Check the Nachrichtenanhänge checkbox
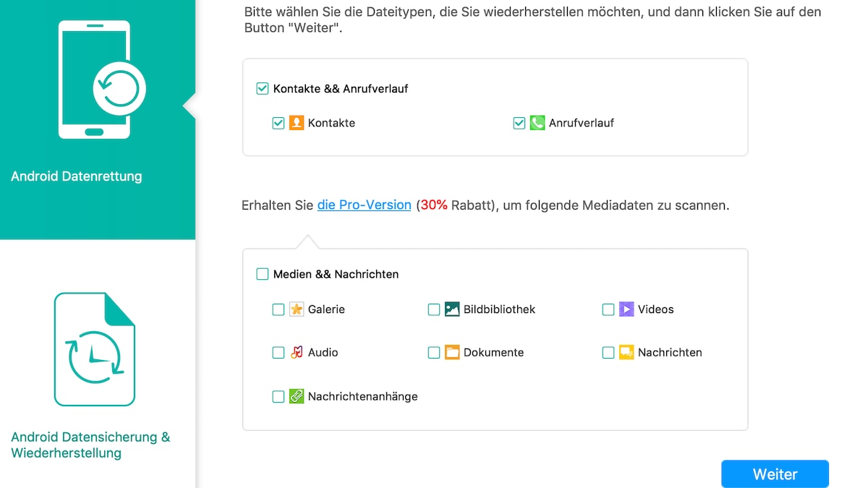Viewport: 868px width, 488px height. coord(278,396)
